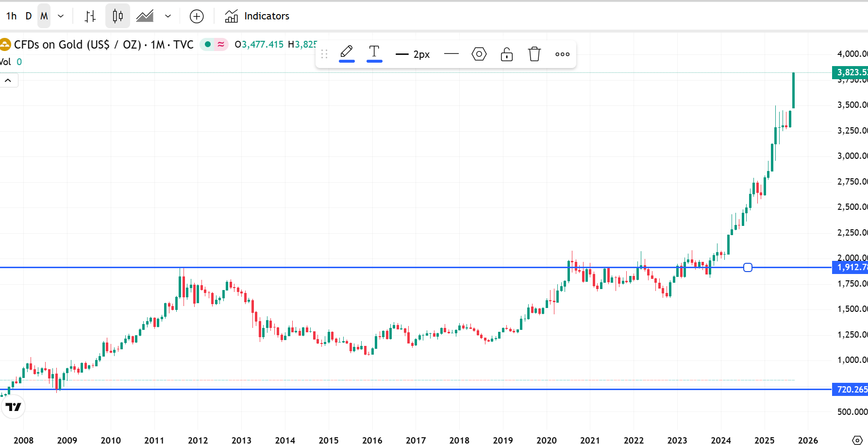Switch to bars chart style
Screen dimensions: 868x445
[90, 16]
